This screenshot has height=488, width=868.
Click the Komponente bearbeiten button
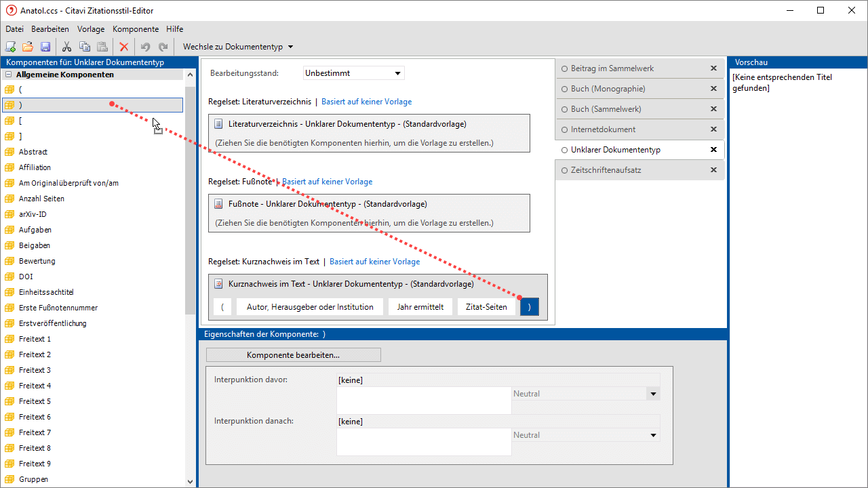[x=293, y=355]
